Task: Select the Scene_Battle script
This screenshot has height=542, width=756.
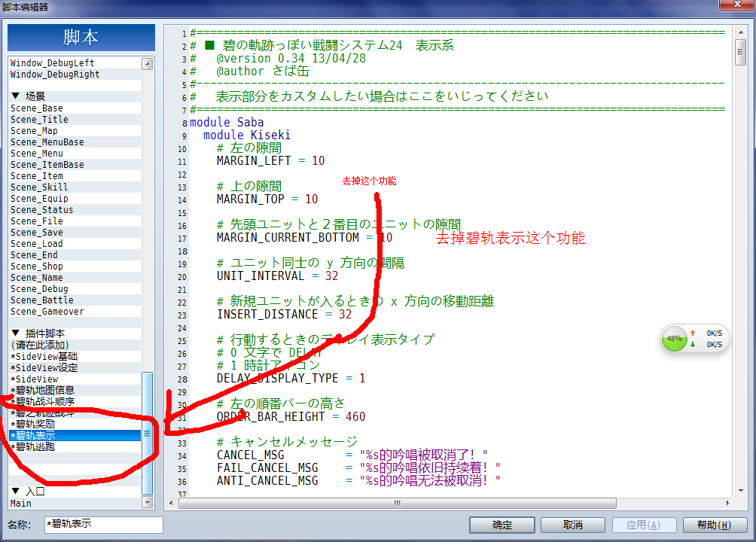Action: 75,300
